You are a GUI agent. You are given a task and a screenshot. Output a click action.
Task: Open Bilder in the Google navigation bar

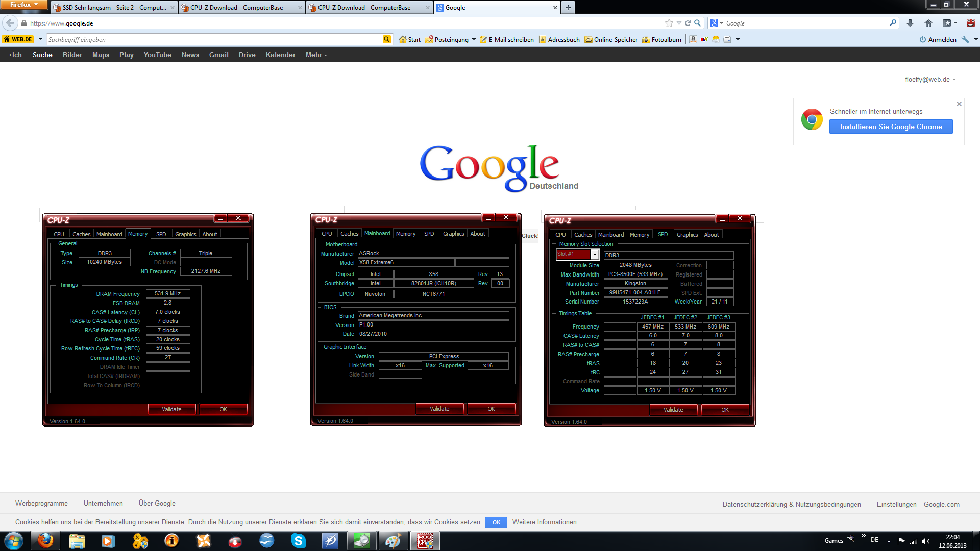72,55
